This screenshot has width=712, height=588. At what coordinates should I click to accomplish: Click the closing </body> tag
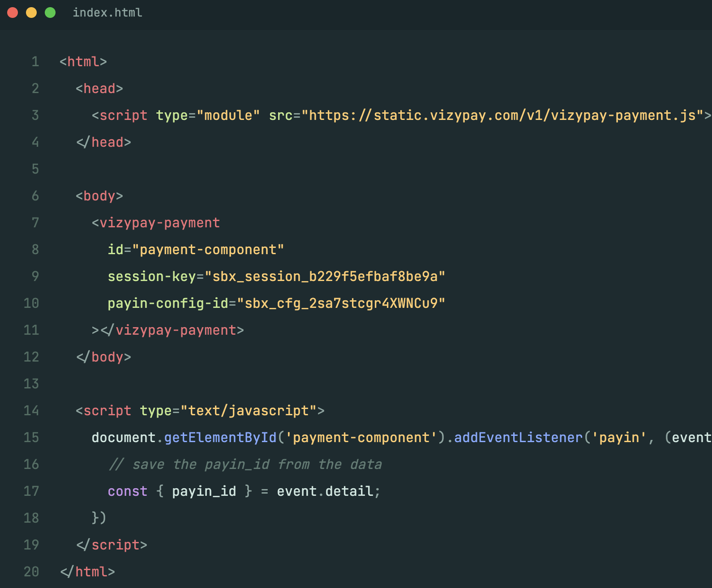tap(103, 357)
